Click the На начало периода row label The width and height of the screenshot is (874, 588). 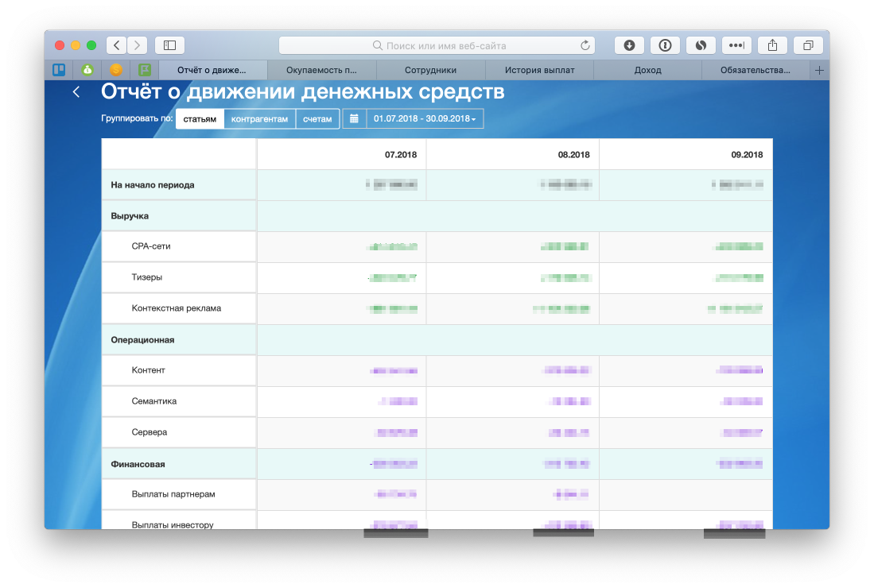[x=153, y=185]
